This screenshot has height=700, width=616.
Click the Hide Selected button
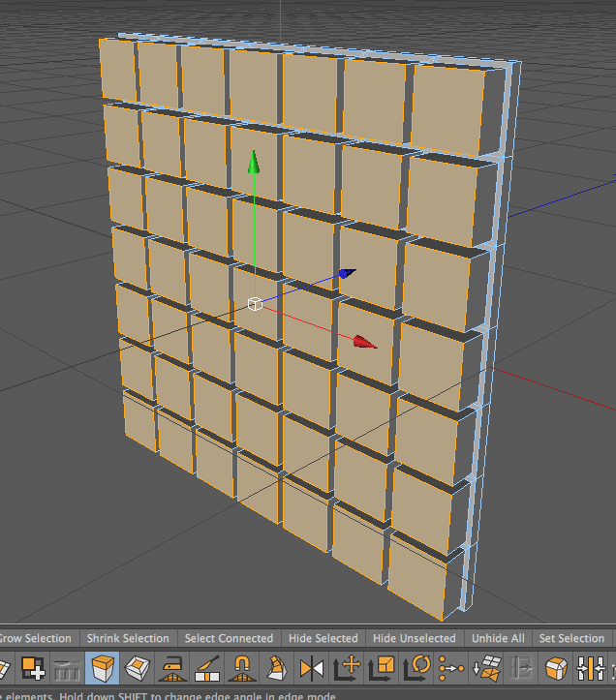(323, 638)
